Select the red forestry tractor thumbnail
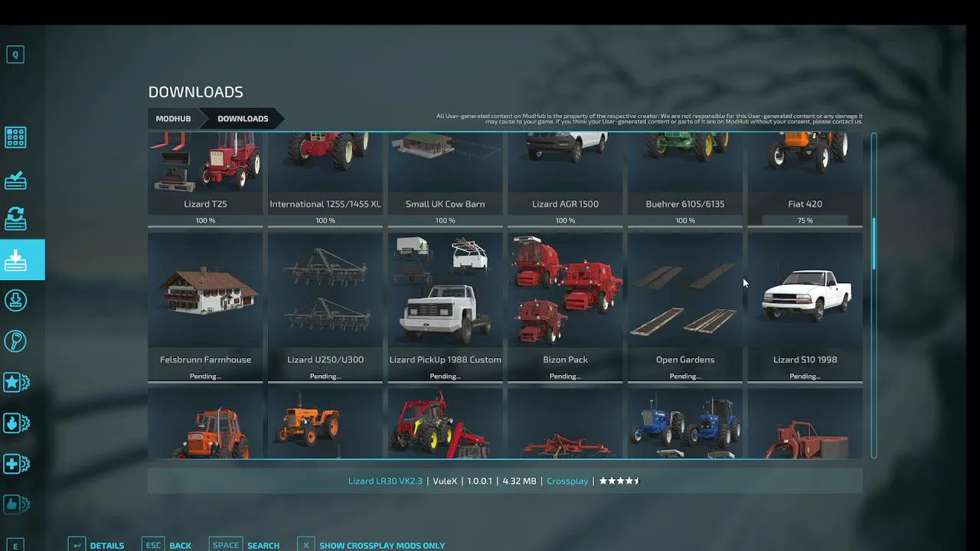 tap(446, 423)
